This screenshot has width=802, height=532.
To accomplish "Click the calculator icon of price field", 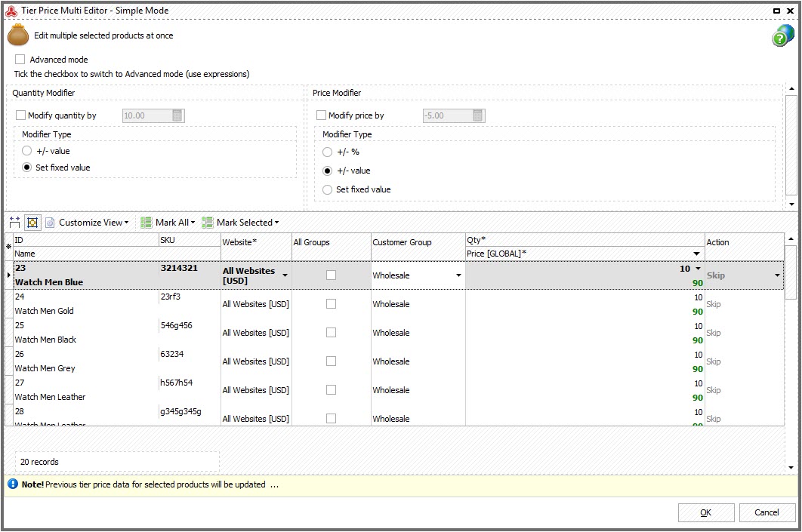I will [x=478, y=115].
